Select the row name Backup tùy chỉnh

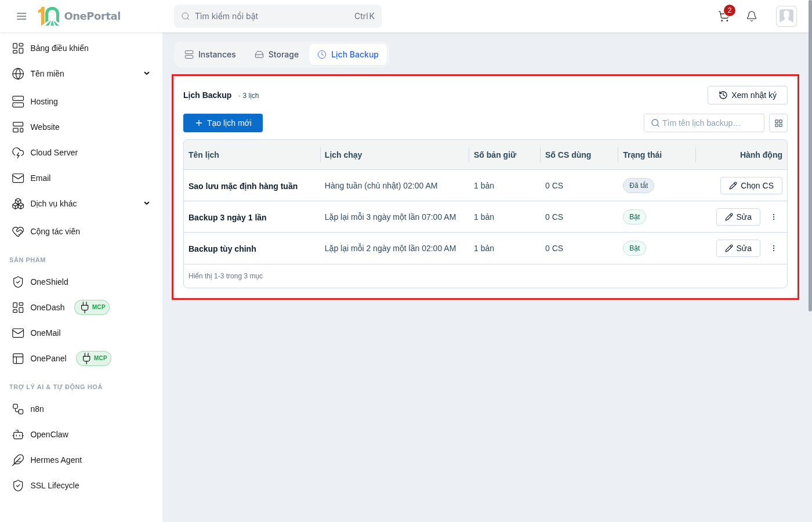coord(222,249)
